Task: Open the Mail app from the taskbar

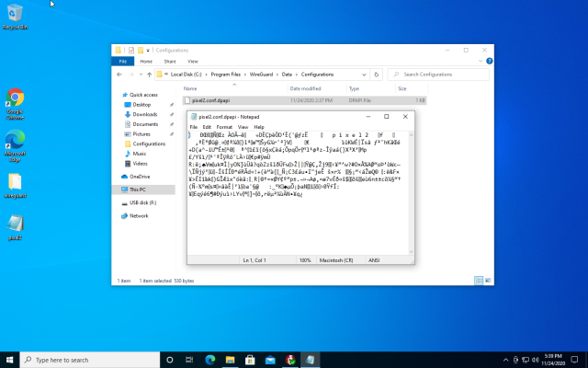Action: [270, 360]
